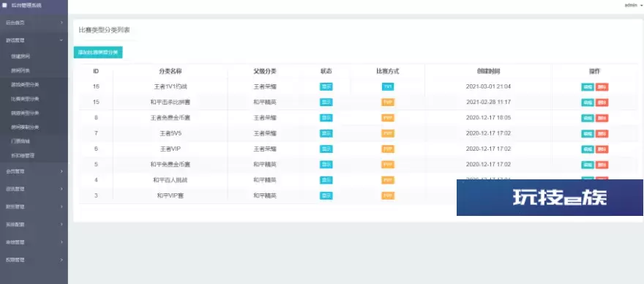Expand the 系统配置 sidebar section

pyautogui.click(x=34, y=225)
